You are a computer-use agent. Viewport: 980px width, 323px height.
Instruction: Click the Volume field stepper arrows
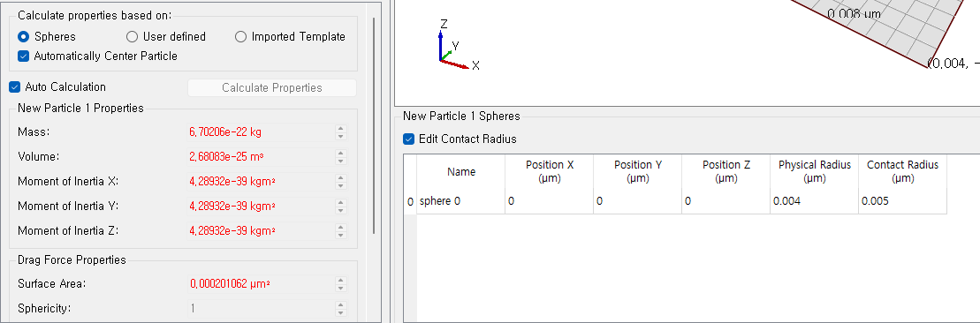click(340, 157)
